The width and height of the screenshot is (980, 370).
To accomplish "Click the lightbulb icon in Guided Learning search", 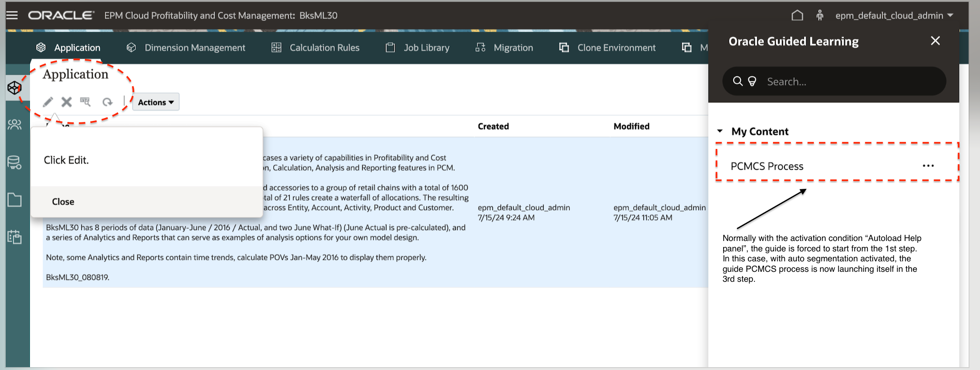I will point(752,81).
